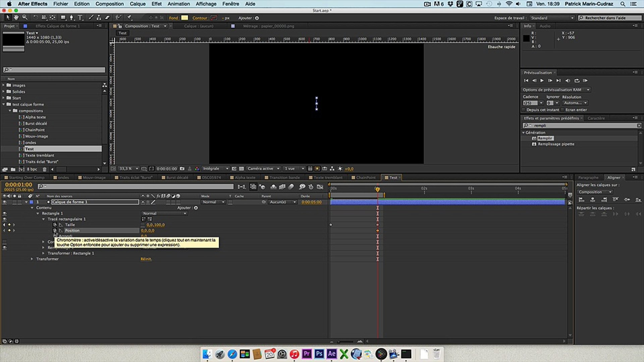Select the Puppet Pin tool
644x362 pixels.
pyautogui.click(x=129, y=17)
